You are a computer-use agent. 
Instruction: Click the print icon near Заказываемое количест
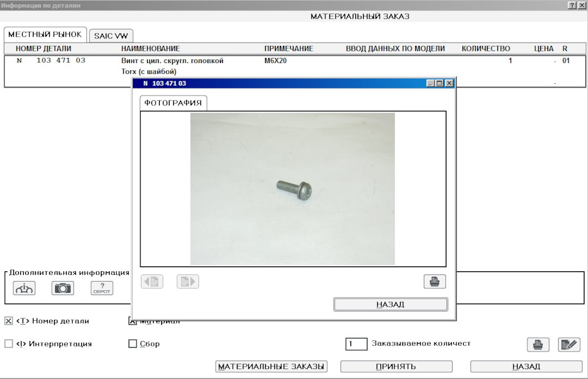click(x=538, y=344)
